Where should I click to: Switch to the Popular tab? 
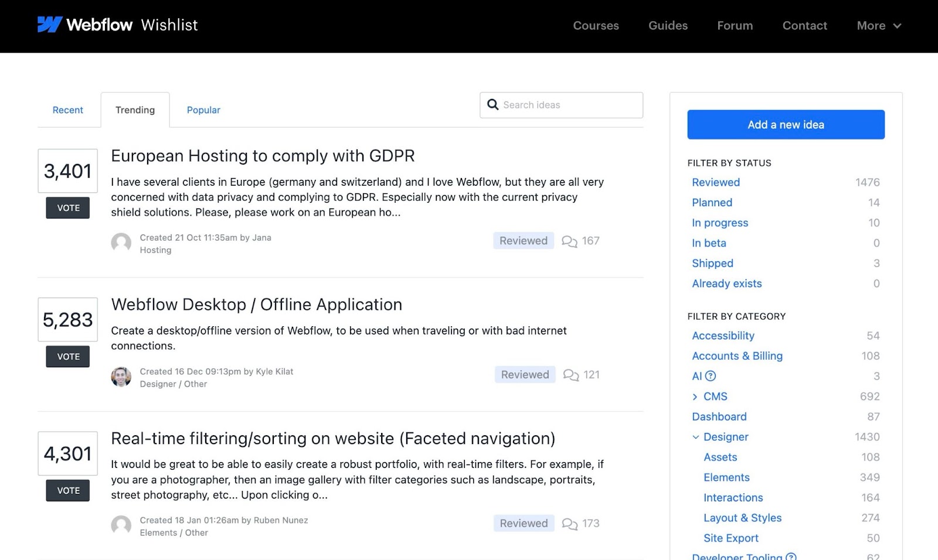coord(203,110)
